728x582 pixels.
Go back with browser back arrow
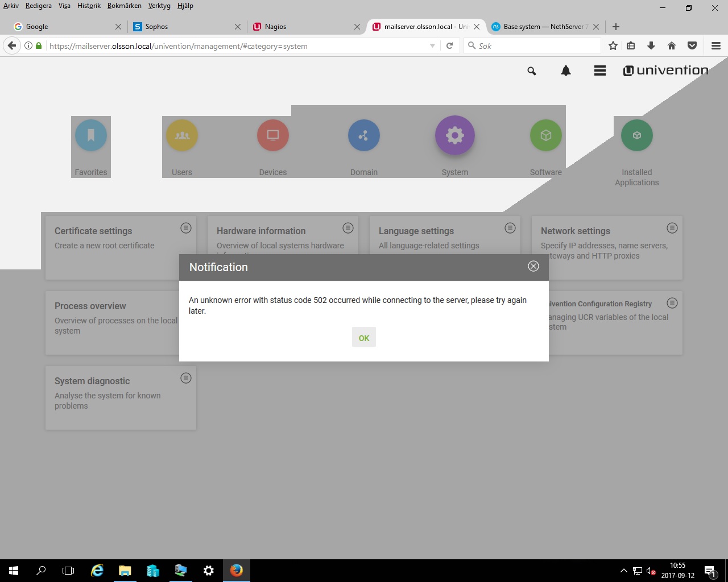click(x=12, y=46)
